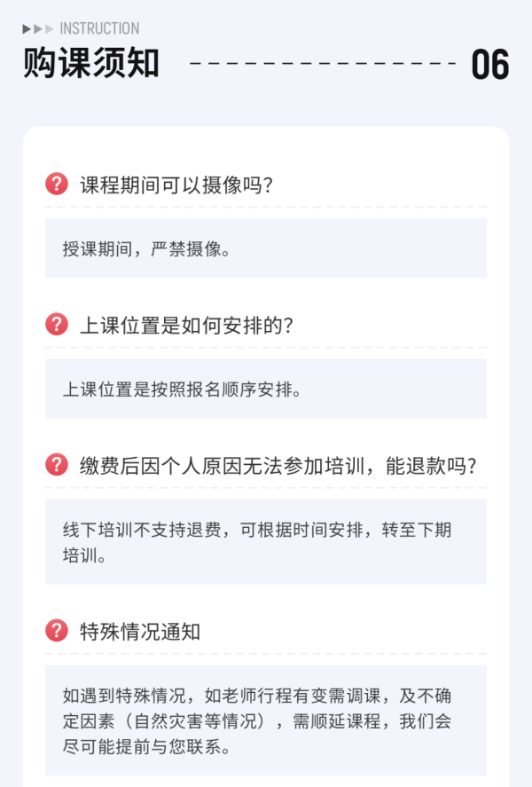Click the 购课须知 heading
Image resolution: width=532 pixels, height=787 pixels.
90,63
